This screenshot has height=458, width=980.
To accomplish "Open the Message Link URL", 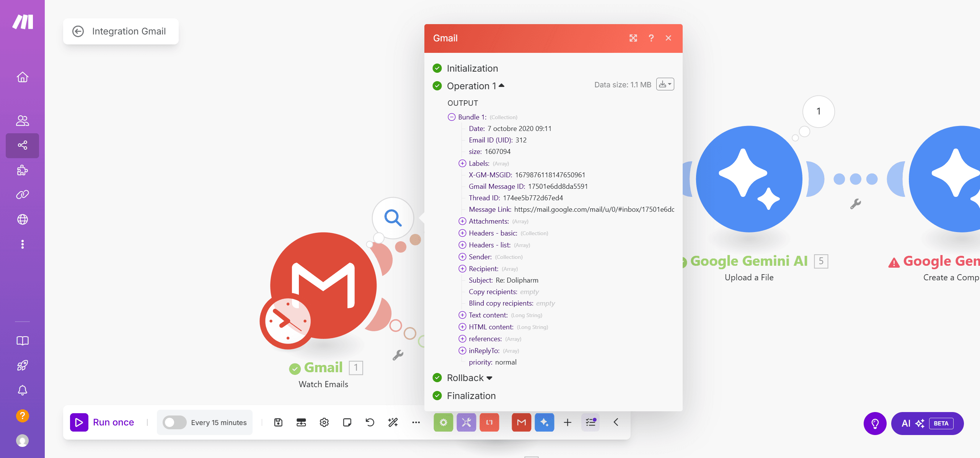I will [x=594, y=209].
